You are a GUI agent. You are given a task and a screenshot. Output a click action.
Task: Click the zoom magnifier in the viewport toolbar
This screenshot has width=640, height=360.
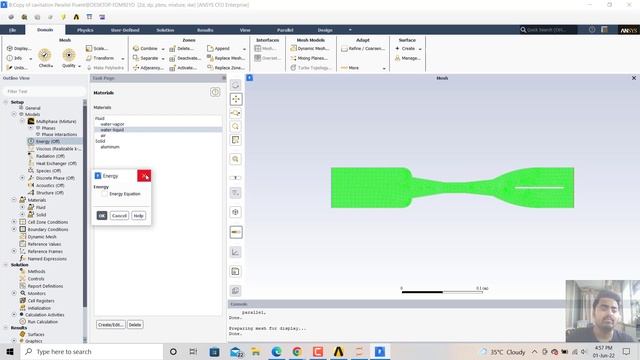[236, 127]
